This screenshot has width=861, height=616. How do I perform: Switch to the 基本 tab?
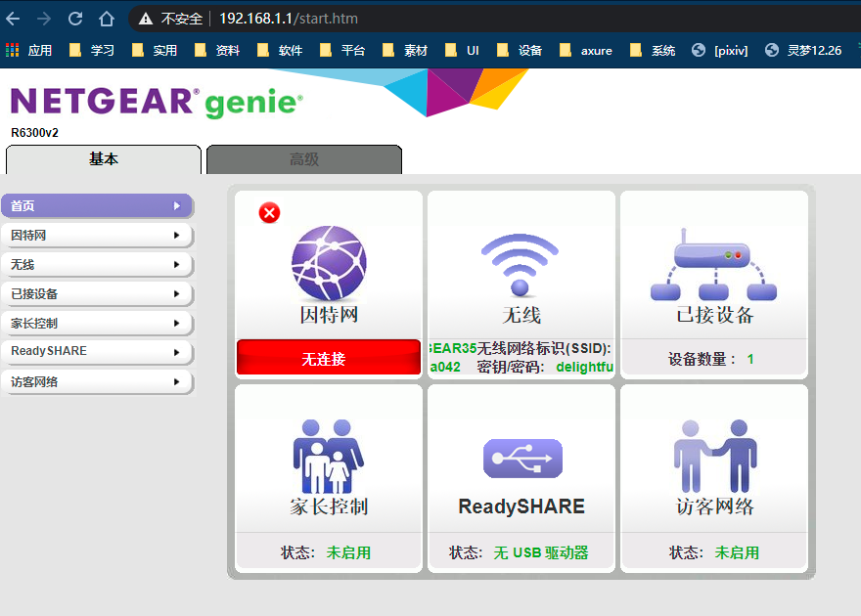(x=104, y=159)
